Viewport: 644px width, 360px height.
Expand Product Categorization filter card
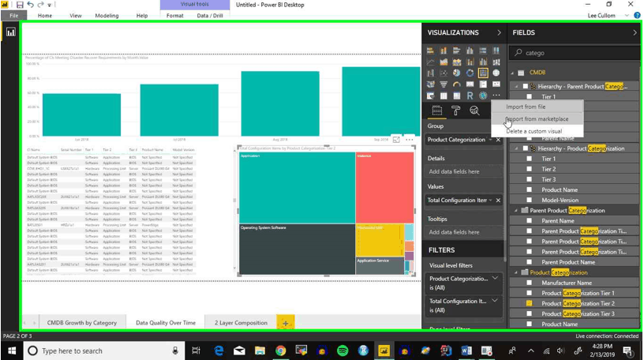(496, 278)
